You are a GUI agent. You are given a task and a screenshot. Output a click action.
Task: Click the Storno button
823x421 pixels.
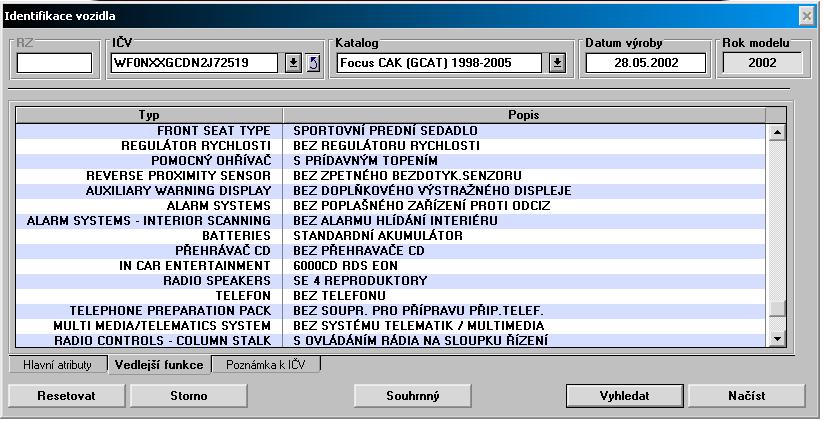coord(182,395)
